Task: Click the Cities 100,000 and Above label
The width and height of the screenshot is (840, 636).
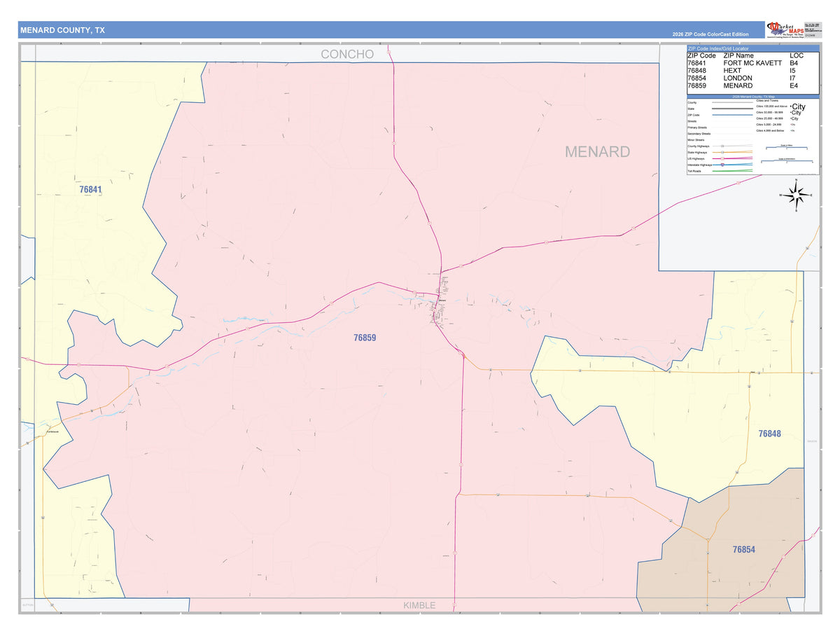Action: (771, 106)
